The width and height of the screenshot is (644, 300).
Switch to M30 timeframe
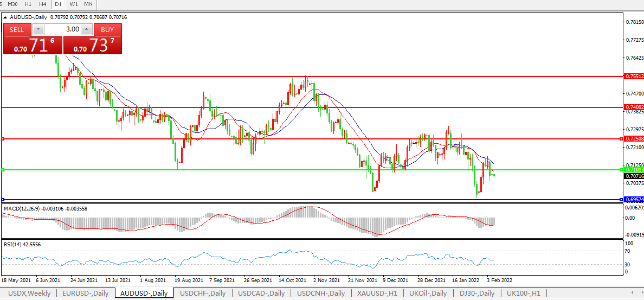pyautogui.click(x=12, y=4)
